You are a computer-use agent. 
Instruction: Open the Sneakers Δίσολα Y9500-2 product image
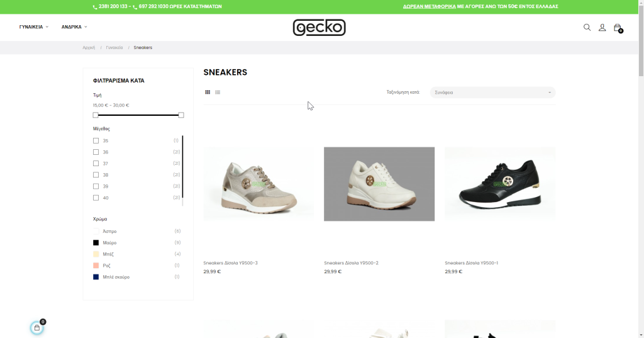click(x=379, y=184)
